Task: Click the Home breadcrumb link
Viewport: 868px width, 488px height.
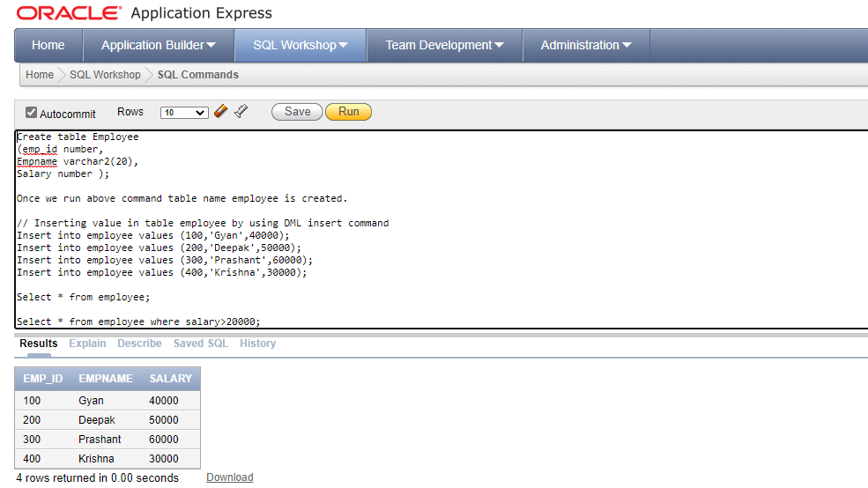Action: (x=40, y=75)
